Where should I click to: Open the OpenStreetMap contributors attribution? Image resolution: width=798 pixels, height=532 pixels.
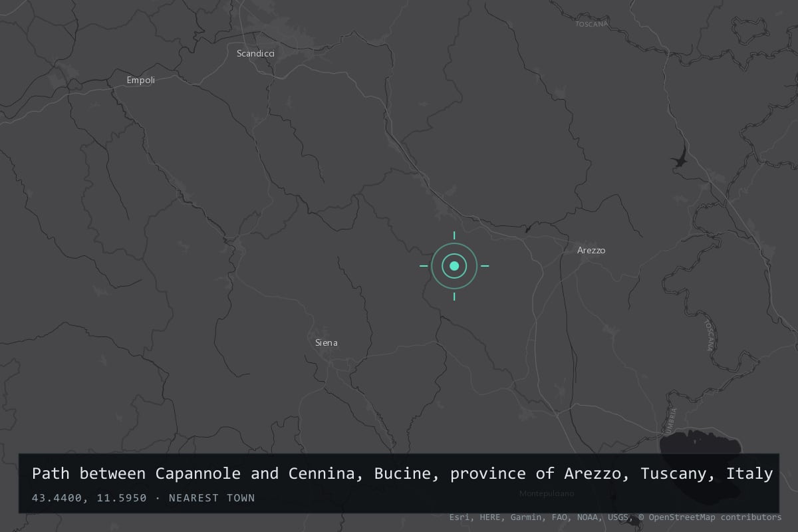(x=710, y=517)
